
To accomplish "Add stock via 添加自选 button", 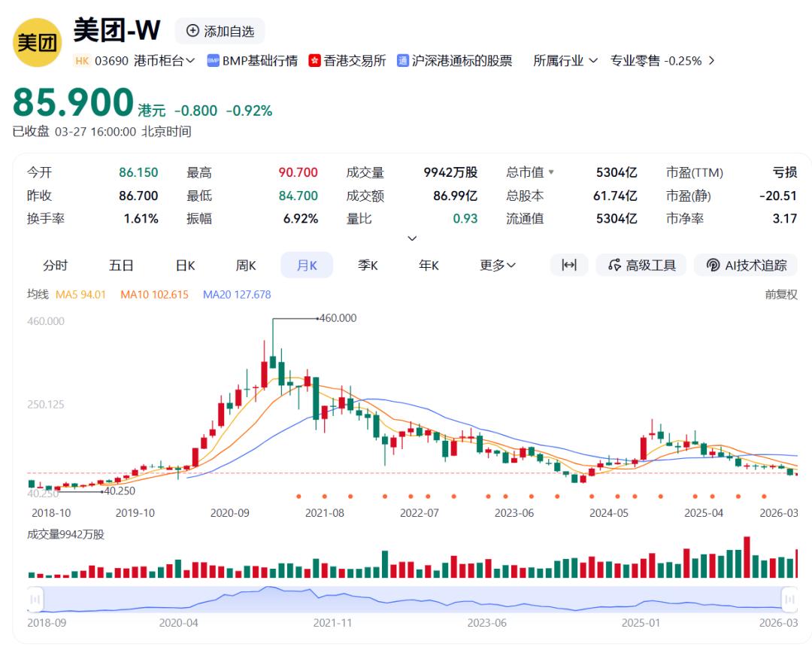I will [x=220, y=31].
